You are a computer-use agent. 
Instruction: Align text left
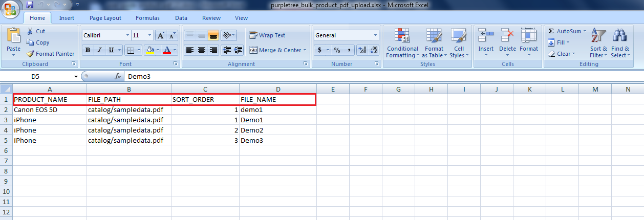189,50
